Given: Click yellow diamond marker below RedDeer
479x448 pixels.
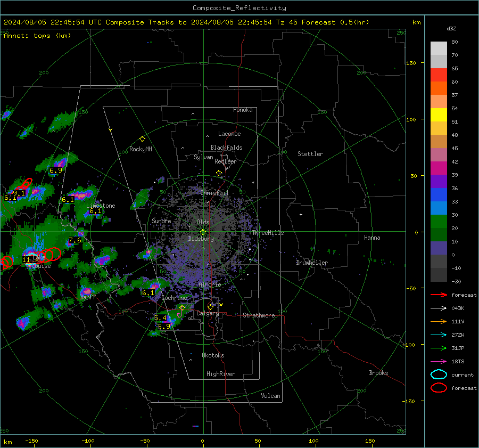Looking at the screenshot, I should (219, 173).
